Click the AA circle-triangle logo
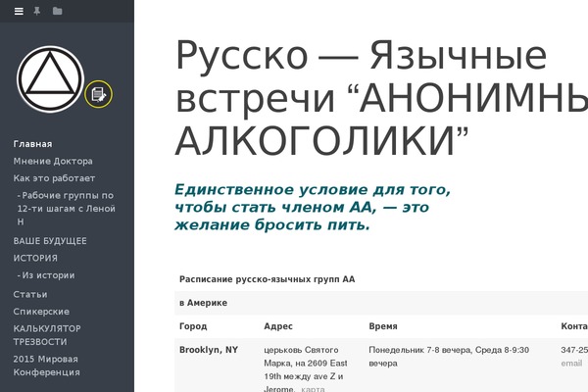 coord(50,79)
